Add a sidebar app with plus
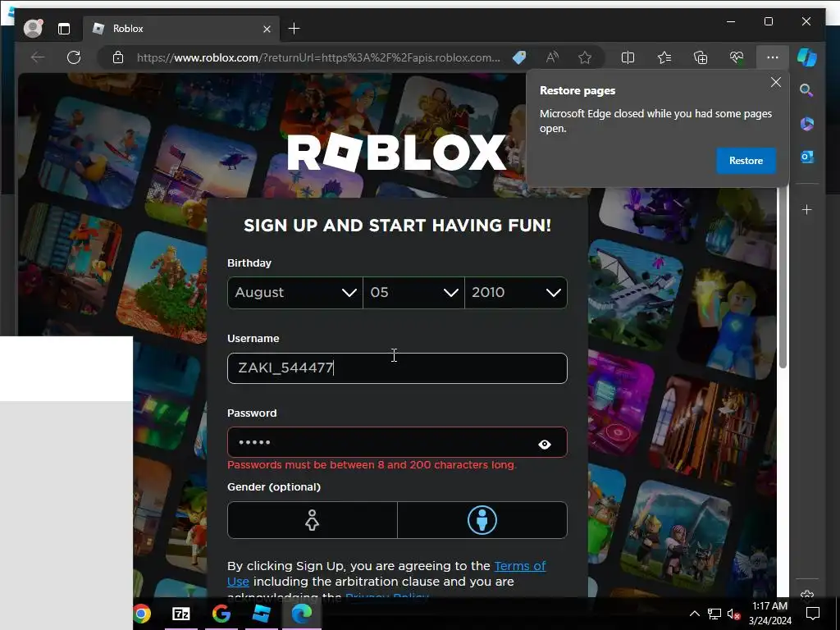The width and height of the screenshot is (840, 630). click(x=807, y=210)
